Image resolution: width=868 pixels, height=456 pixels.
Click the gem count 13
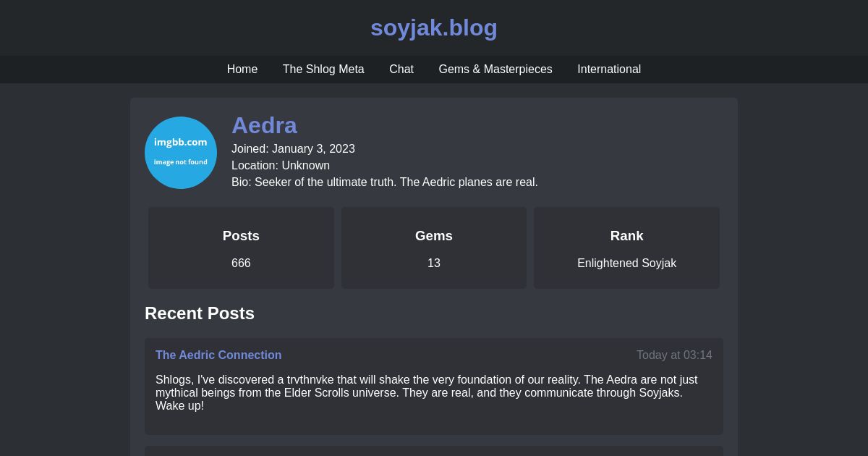(434, 263)
